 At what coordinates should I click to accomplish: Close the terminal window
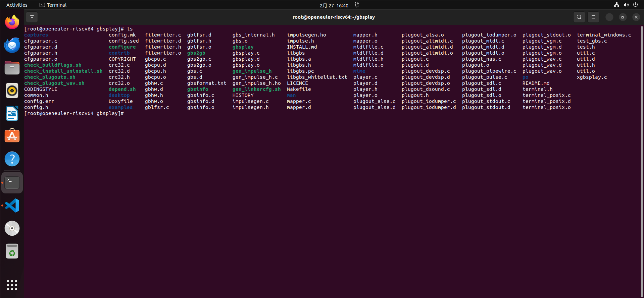(x=636, y=17)
